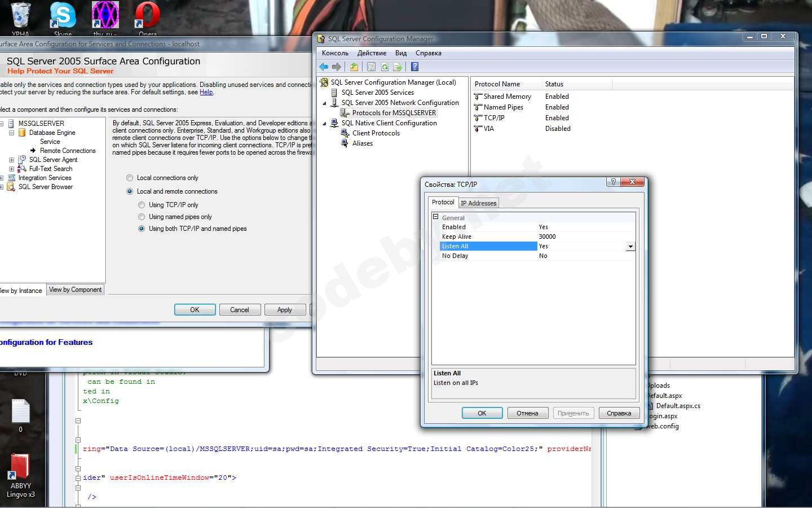Confirm TCP/IP properties with OK
Viewport: 812px width, 508px height.
coord(482,413)
